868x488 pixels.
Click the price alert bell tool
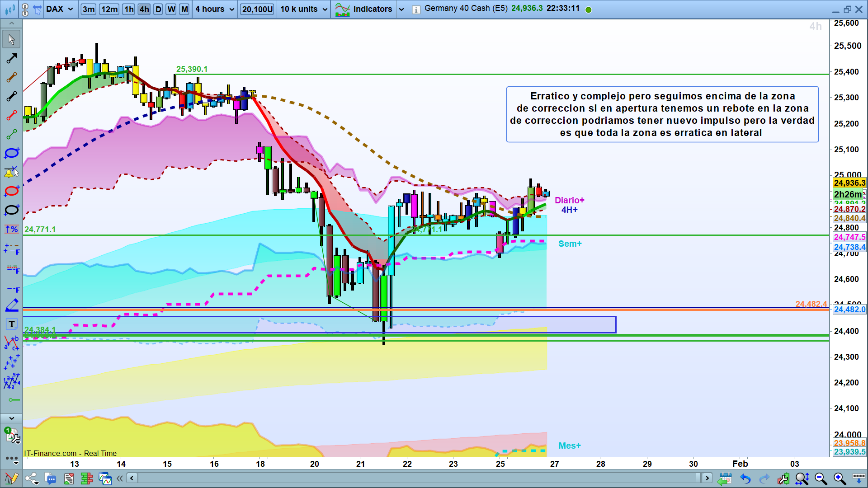pos(11,172)
